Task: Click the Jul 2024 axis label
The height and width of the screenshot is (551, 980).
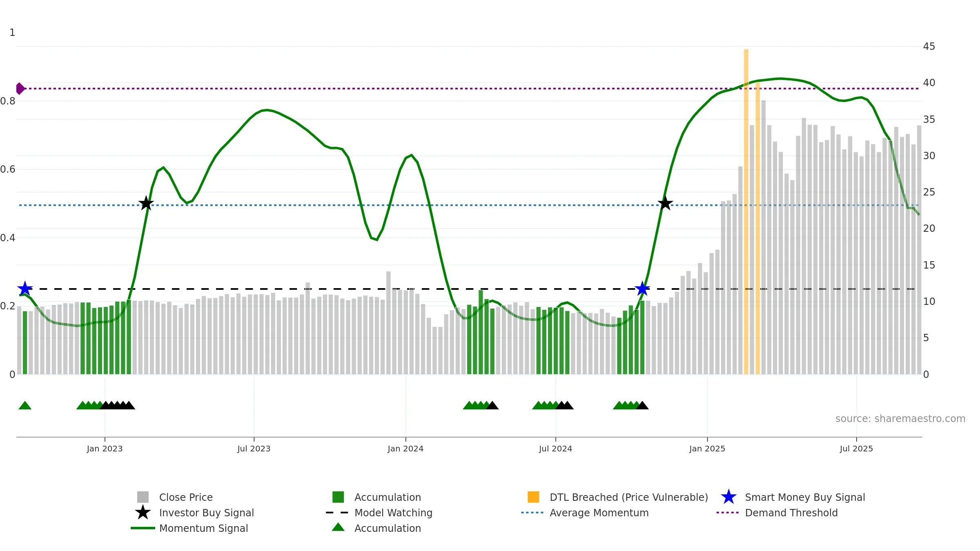Action: click(555, 449)
